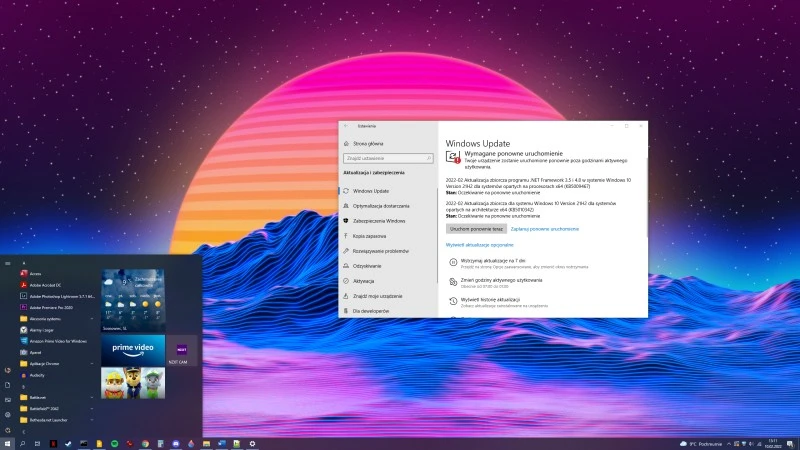Screen dimensions: 800x450
Task: Open Google Chrome from taskbar
Action: (x=145, y=444)
